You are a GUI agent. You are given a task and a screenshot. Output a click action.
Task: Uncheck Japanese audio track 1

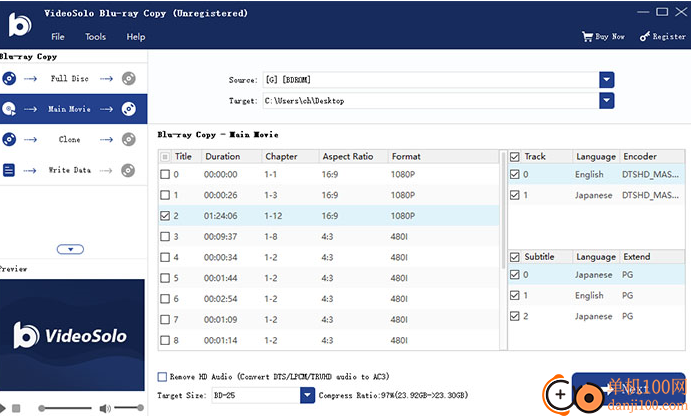514,195
